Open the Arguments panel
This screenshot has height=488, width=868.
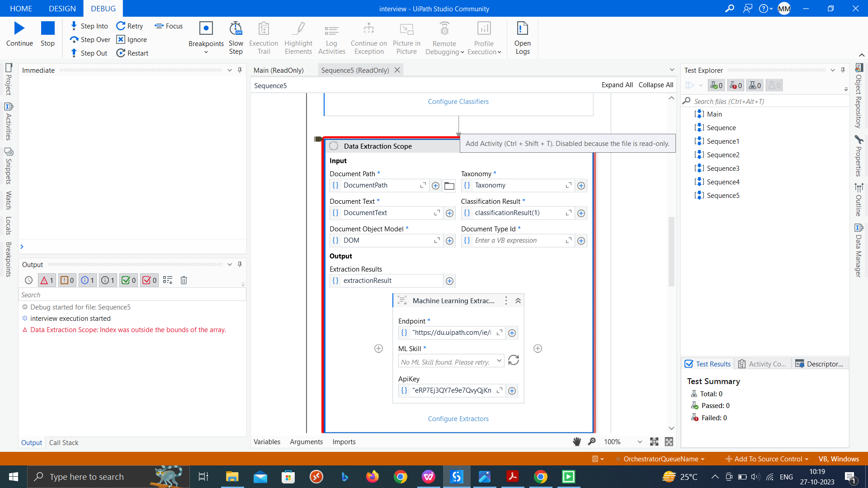pos(306,442)
